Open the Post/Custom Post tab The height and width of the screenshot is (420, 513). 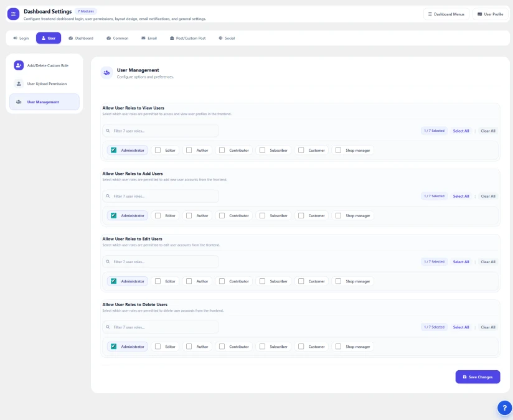pyautogui.click(x=188, y=39)
